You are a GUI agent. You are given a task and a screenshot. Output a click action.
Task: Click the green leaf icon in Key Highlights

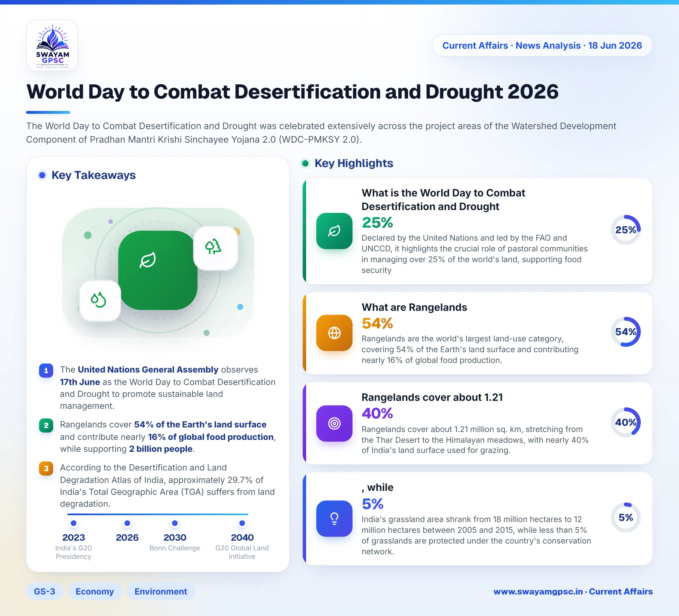pos(334,231)
